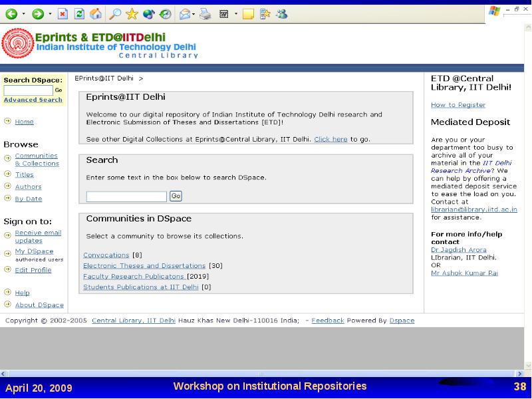Viewport: 532px width, 399px height.
Task: Click the Stop loading page icon
Action: coord(63,14)
